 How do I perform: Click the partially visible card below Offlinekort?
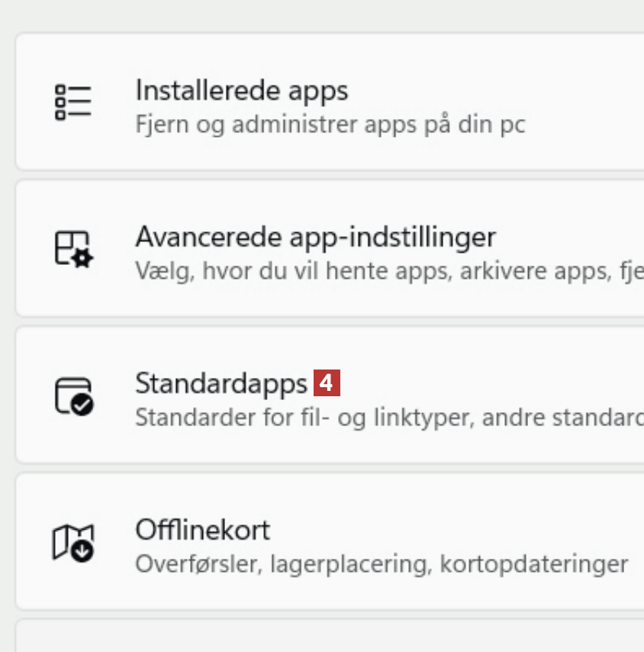(x=328, y=637)
